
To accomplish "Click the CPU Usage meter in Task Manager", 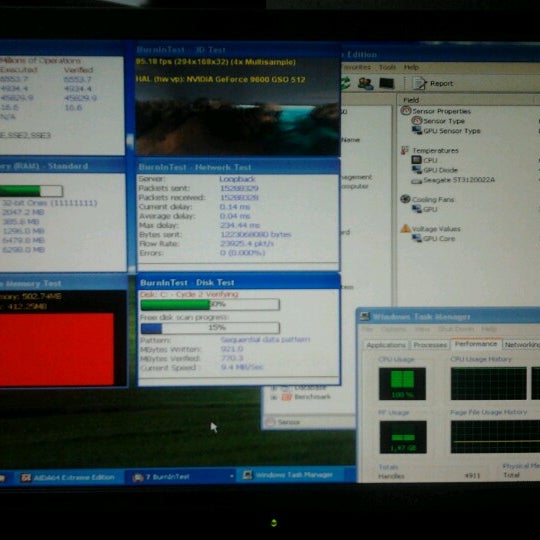I will 402,384.
